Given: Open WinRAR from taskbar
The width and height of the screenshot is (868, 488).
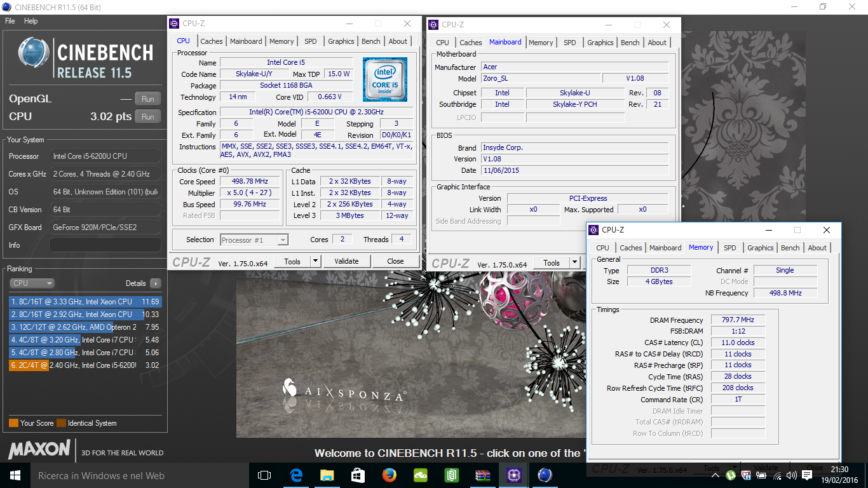Looking at the screenshot, I should (482, 475).
